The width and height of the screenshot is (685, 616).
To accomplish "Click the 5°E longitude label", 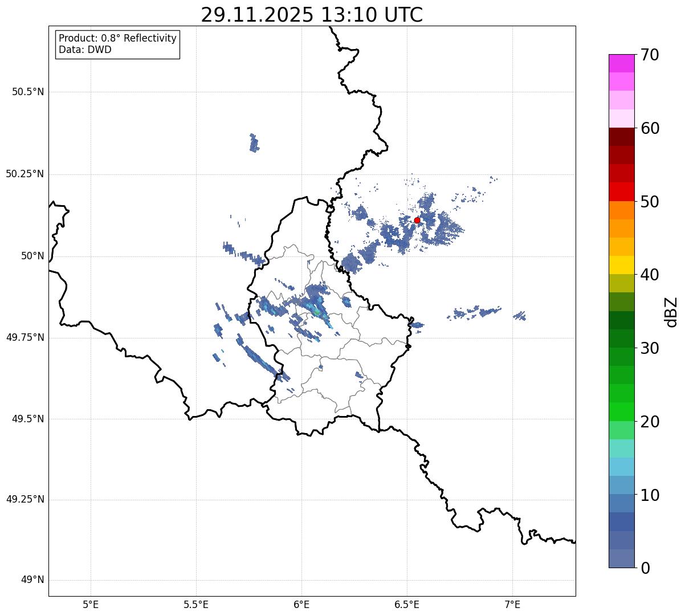I will click(x=91, y=604).
